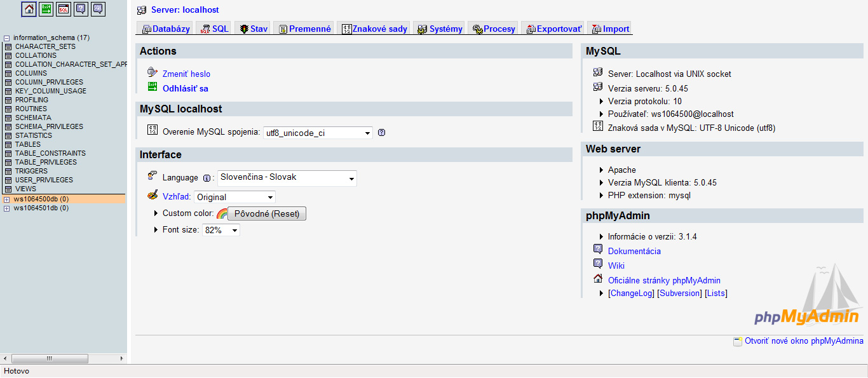The image size is (868, 378).
Task: Open the Language selection dropdown
Action: click(x=287, y=179)
